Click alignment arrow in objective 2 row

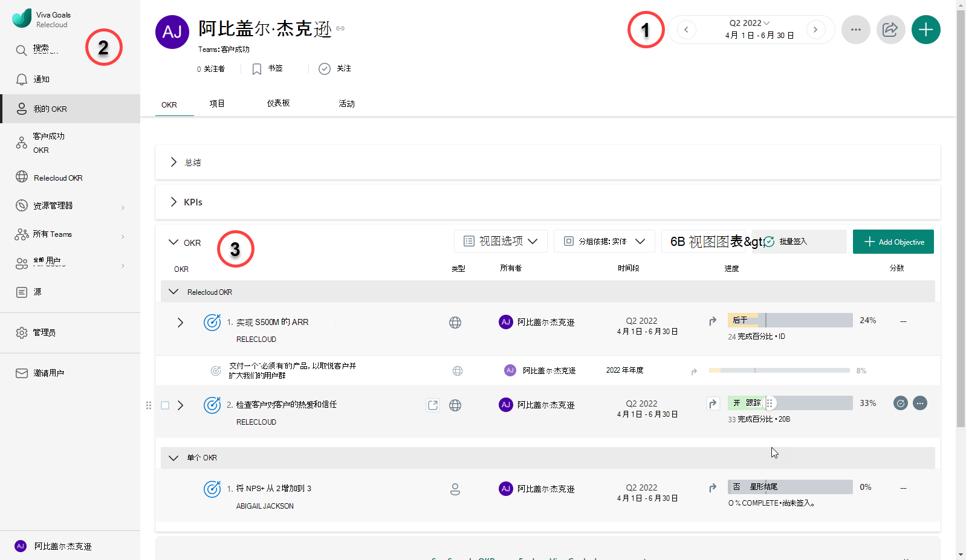coord(713,404)
